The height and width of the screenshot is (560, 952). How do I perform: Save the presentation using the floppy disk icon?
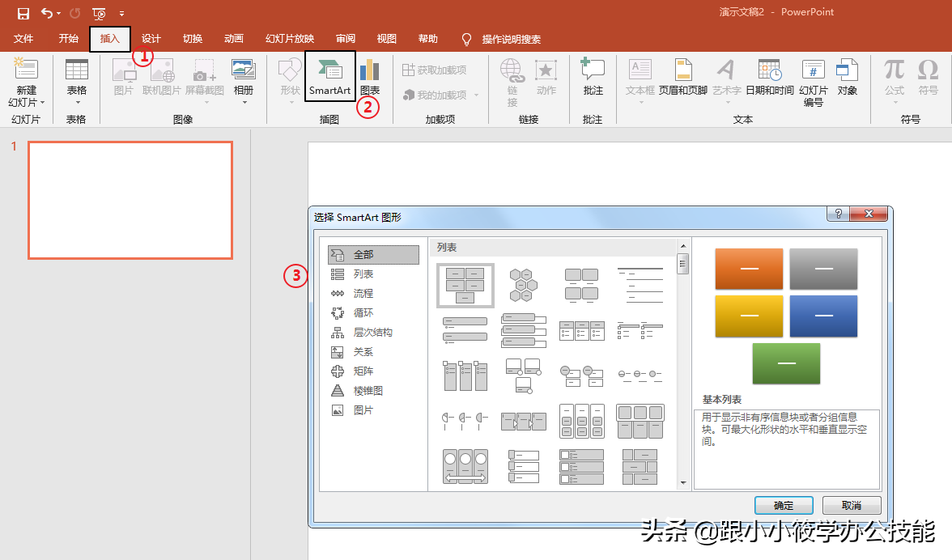point(23,13)
